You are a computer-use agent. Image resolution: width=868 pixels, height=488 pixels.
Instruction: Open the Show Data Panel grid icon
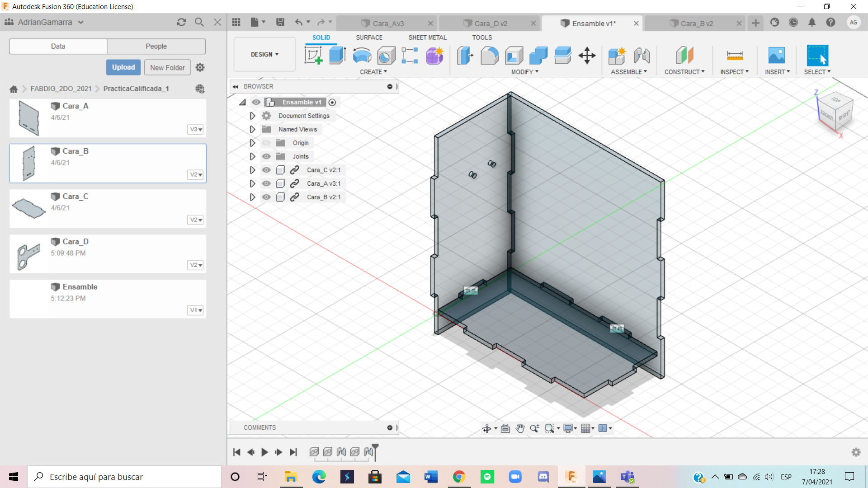pos(236,22)
